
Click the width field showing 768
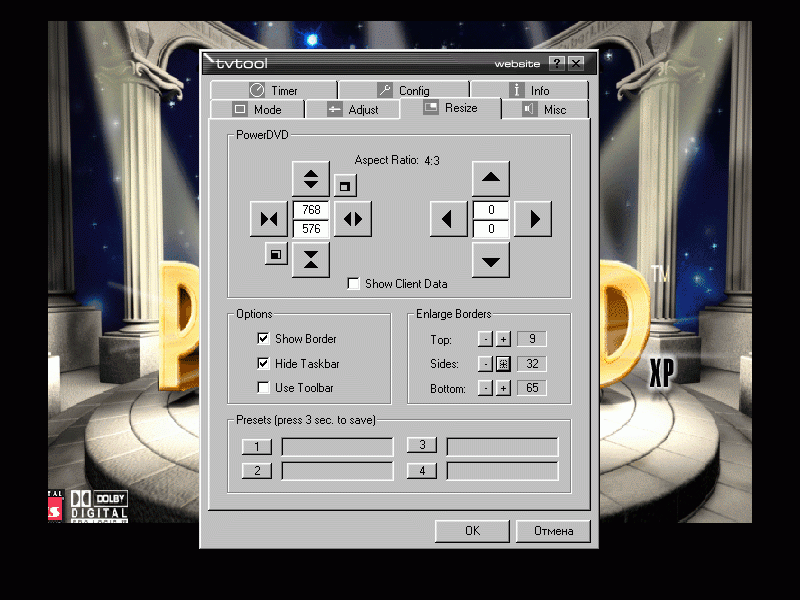311,210
